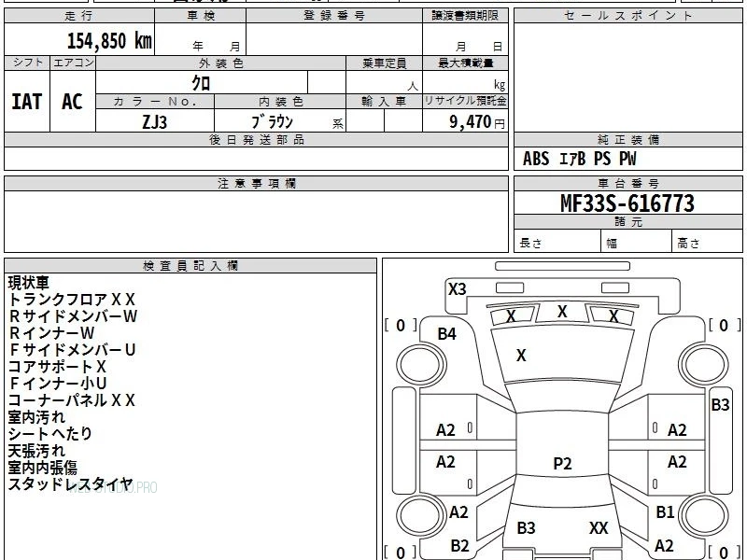Select the note RインナーW
The image size is (747, 560).
pyautogui.click(x=51, y=333)
